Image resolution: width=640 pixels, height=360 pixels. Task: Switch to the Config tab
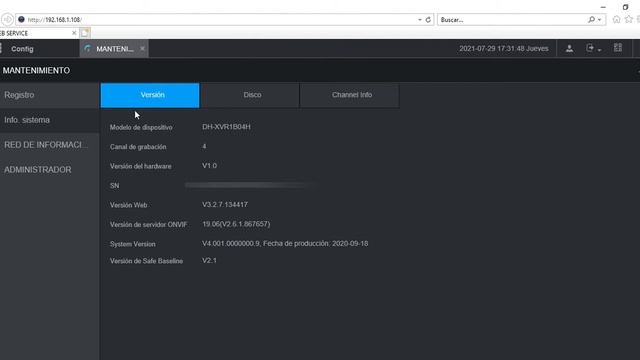tap(22, 49)
